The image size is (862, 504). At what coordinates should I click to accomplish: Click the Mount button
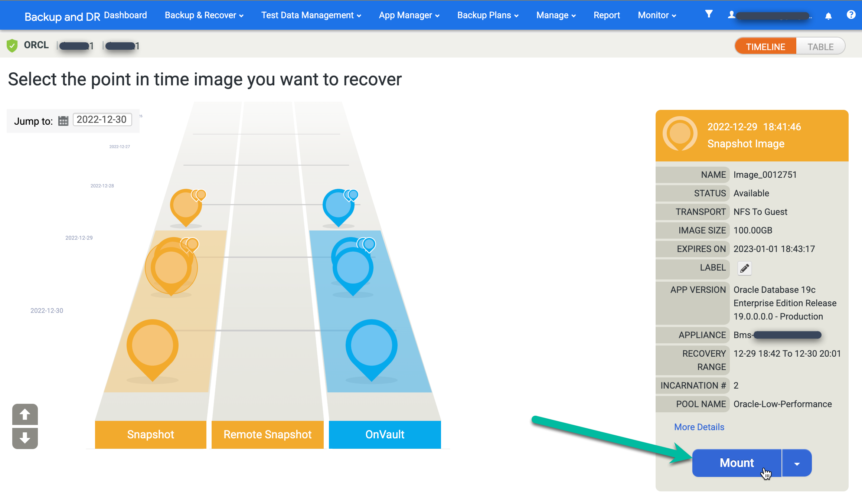(x=737, y=462)
